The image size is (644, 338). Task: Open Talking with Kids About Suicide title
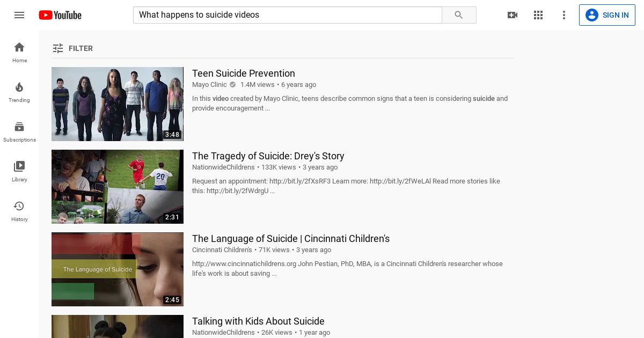(x=258, y=321)
